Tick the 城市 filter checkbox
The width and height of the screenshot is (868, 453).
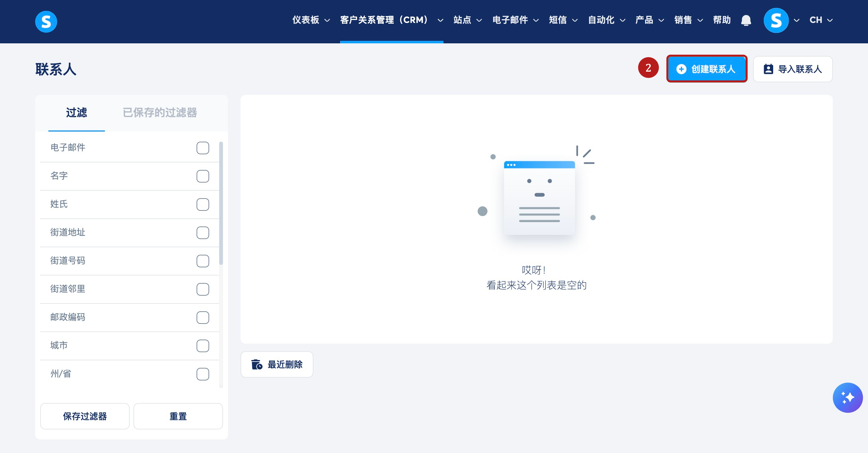pos(203,346)
